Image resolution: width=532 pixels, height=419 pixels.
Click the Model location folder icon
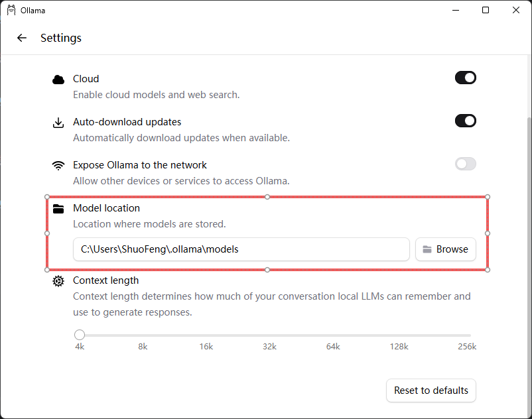(58, 209)
